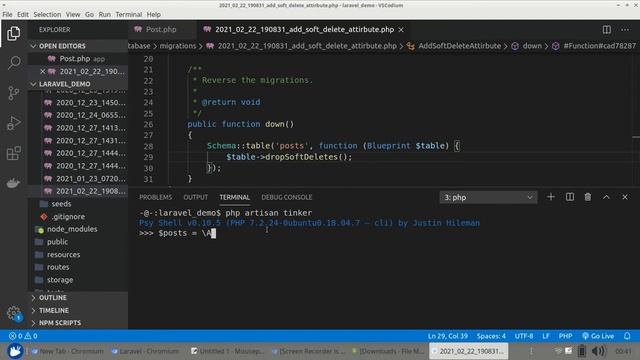This screenshot has width=640, height=360.
Task: Expand the seeds folder
Action: [x=61, y=204]
